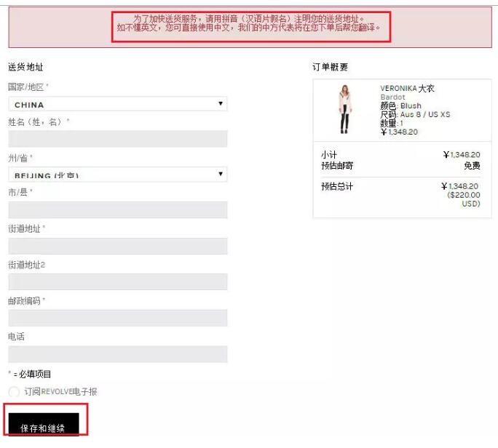Click the VERONIKA 大衣 product name

click(407, 89)
